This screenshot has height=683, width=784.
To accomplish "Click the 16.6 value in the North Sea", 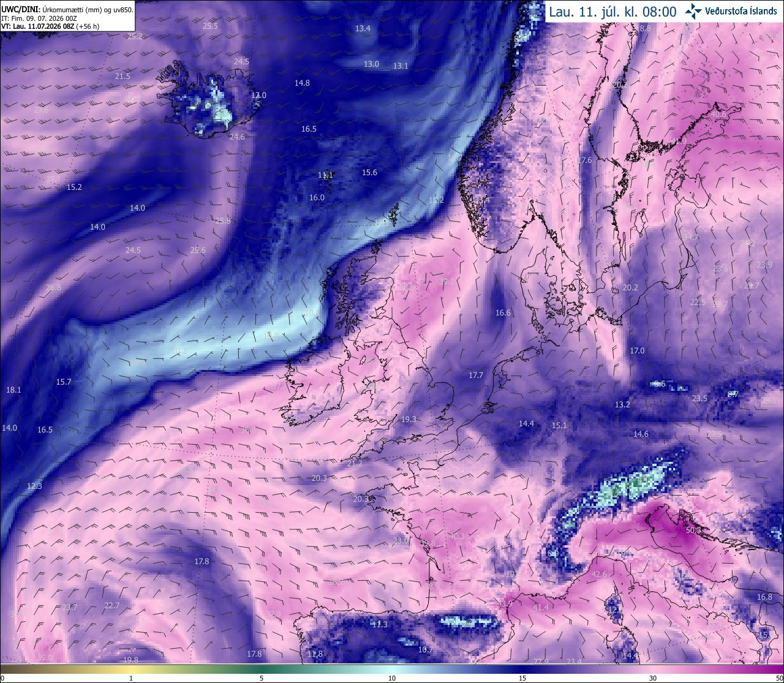I will [503, 312].
